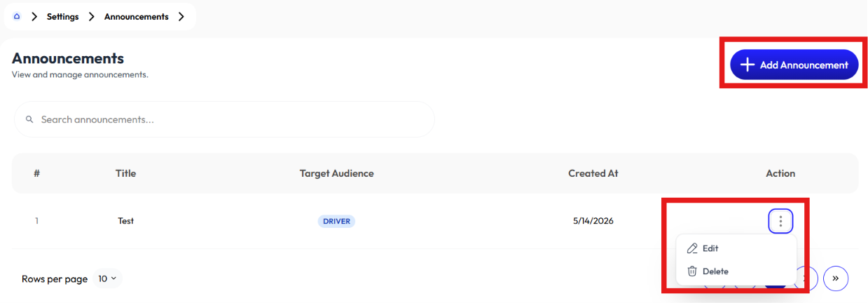Click the Created At column header
The image size is (868, 303).
pos(593,173)
